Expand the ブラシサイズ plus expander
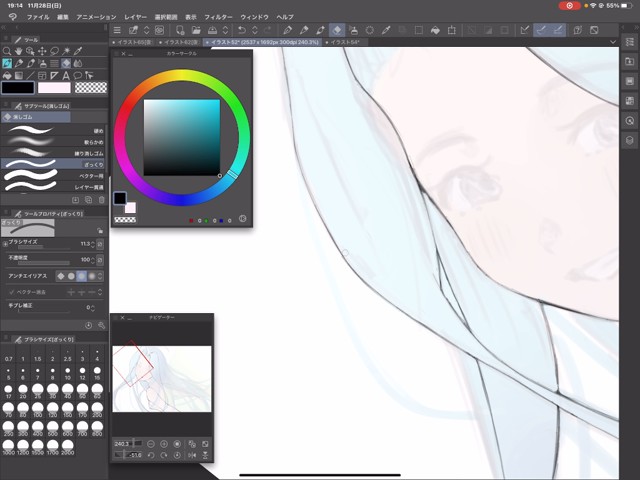Screen dimensions: 640x480 5,243
